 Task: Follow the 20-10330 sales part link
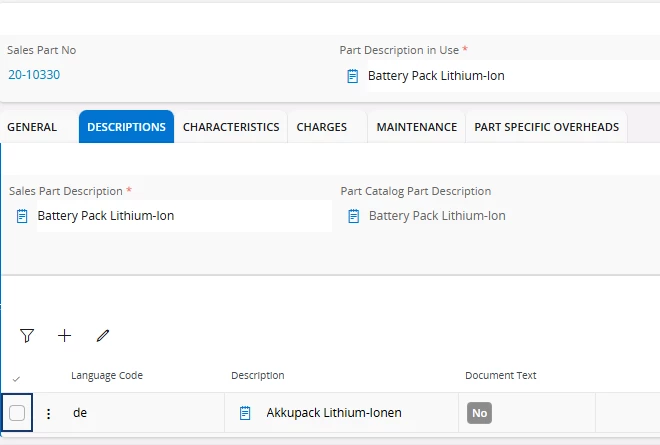pos(34,75)
